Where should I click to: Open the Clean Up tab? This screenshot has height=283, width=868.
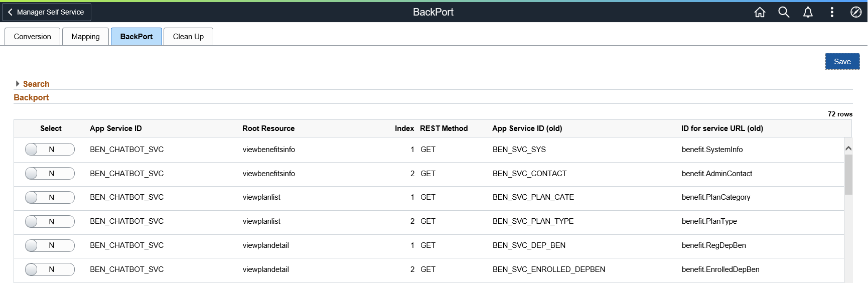click(x=189, y=37)
